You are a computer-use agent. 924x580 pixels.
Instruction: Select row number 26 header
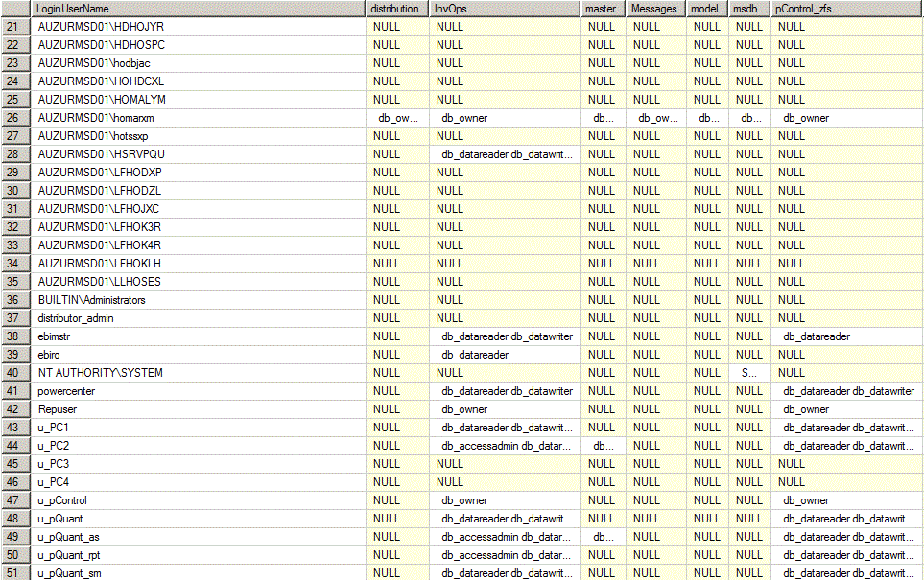pos(15,118)
